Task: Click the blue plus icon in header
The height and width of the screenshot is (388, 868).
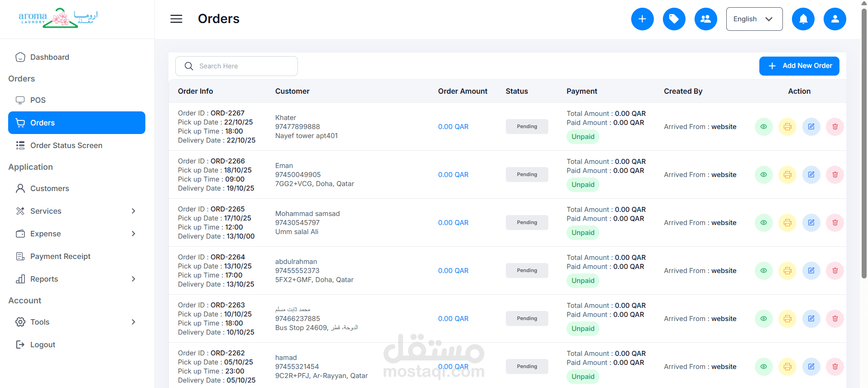Action: pyautogui.click(x=642, y=19)
